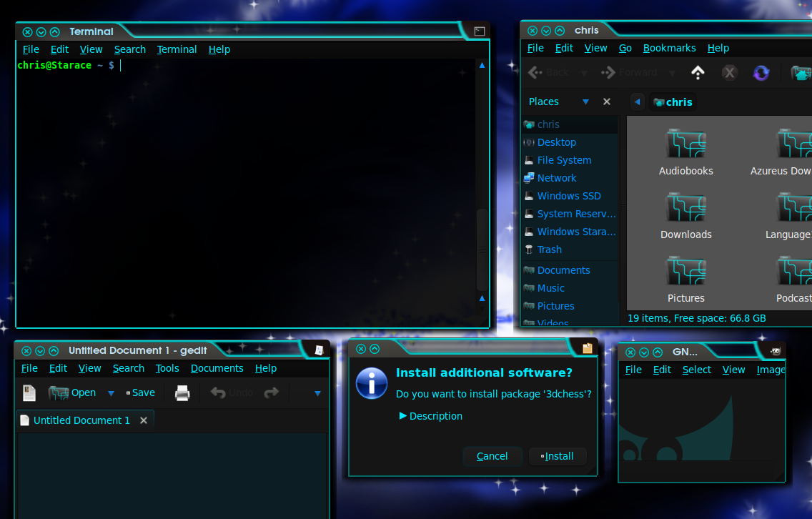812x519 pixels.
Task: Open the Downloads folder icon
Action: click(x=685, y=207)
